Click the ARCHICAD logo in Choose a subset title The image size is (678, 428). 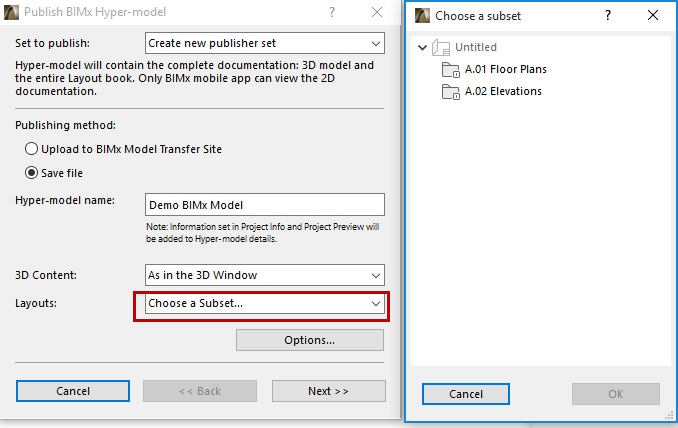coord(422,16)
